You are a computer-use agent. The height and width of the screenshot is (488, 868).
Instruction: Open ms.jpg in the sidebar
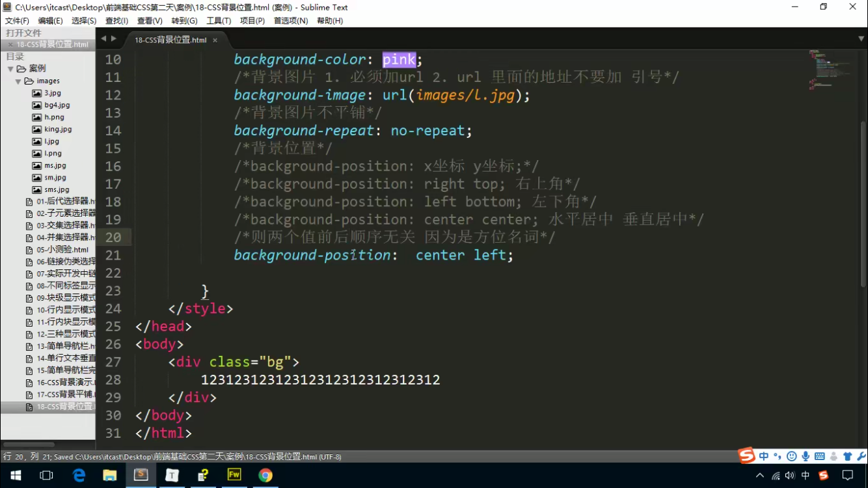click(55, 166)
